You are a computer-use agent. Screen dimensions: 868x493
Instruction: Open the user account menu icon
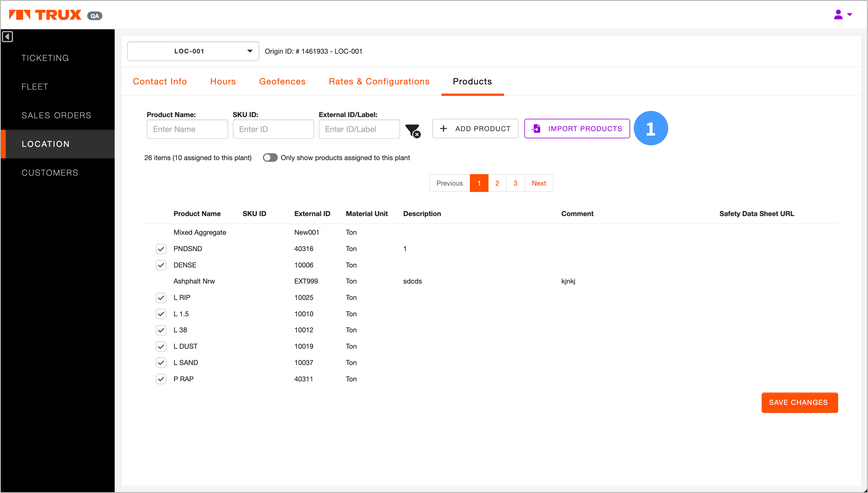838,15
